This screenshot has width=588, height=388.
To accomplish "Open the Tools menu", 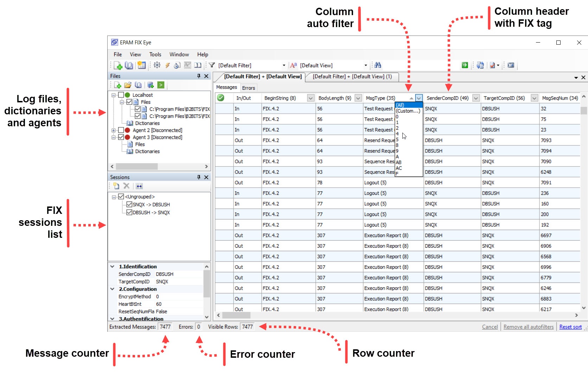I will point(155,55).
